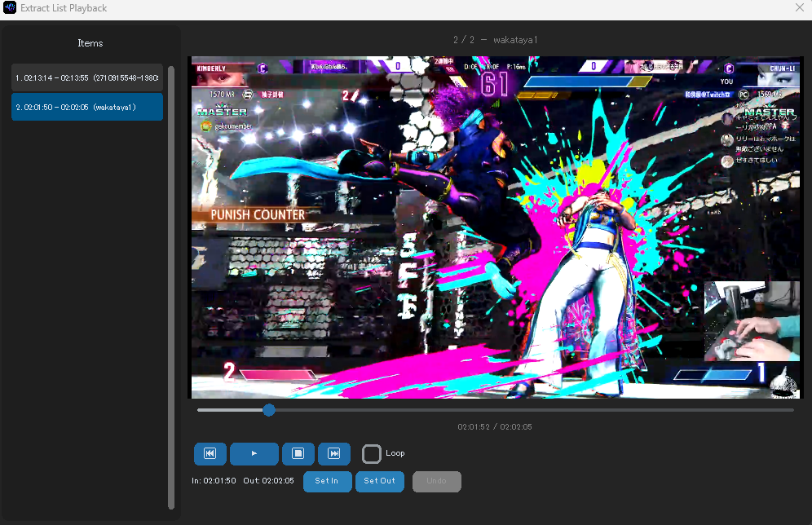Enable the Loop checkbox

(371, 453)
